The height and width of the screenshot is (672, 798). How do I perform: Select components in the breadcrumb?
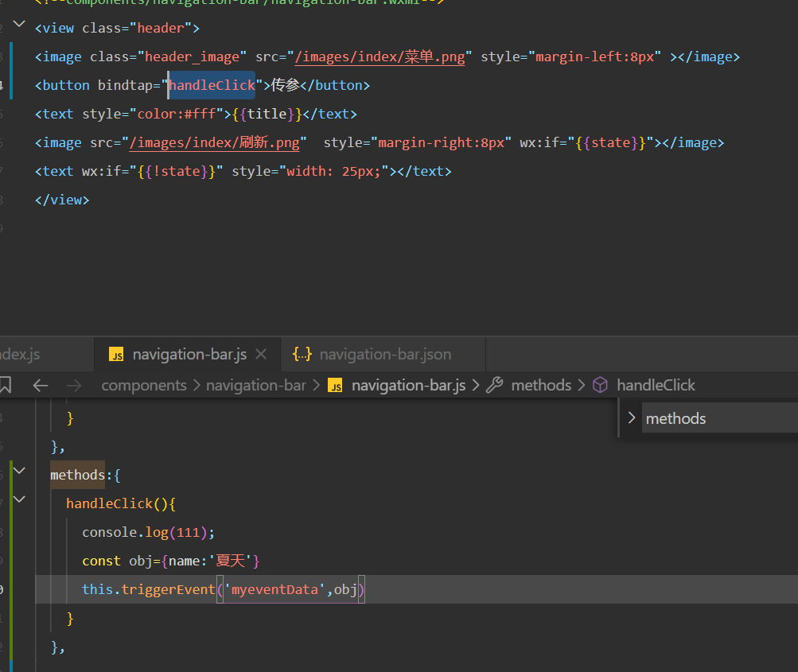click(x=144, y=385)
